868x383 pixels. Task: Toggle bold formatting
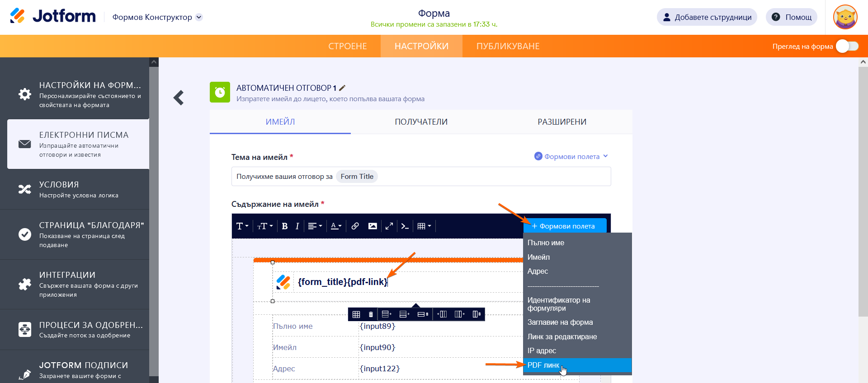(x=284, y=226)
